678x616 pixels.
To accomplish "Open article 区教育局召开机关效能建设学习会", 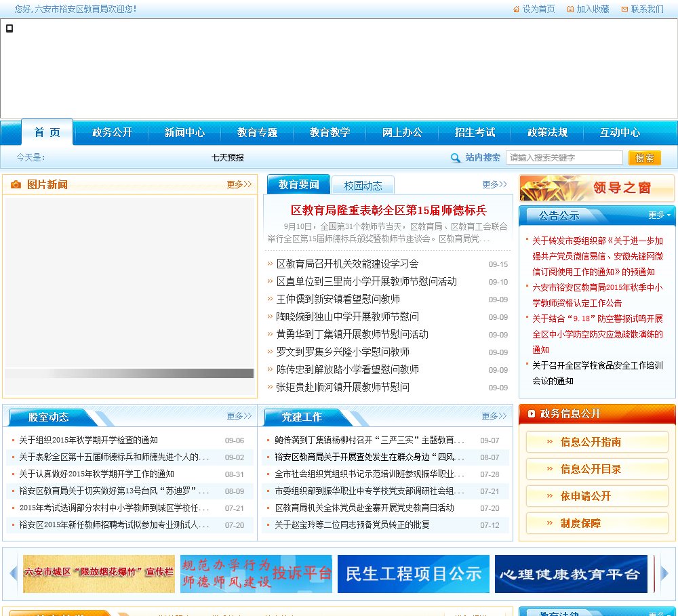I will pyautogui.click(x=347, y=264).
